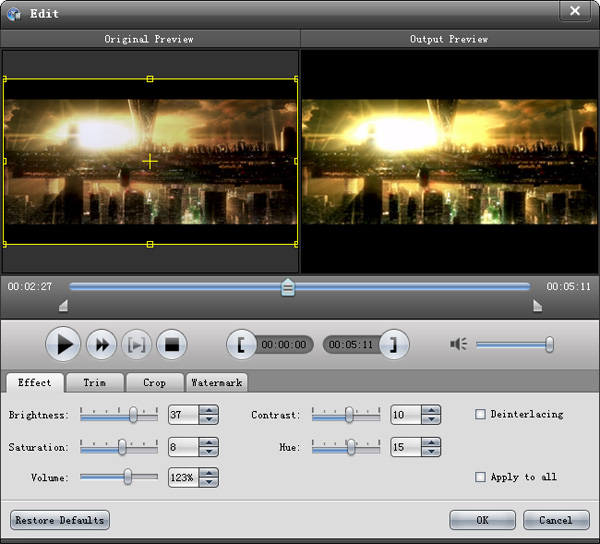Confirm edits with OK button
The height and width of the screenshot is (544, 600).
point(483,520)
